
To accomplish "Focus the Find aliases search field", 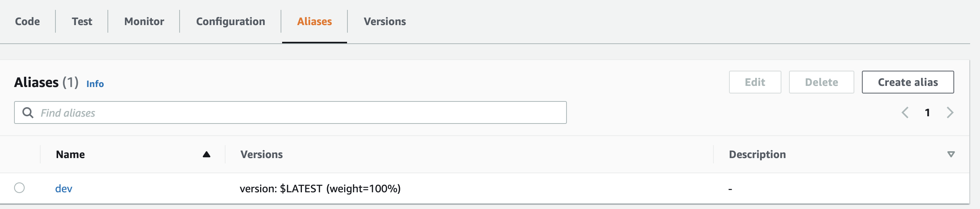I will pos(290,112).
